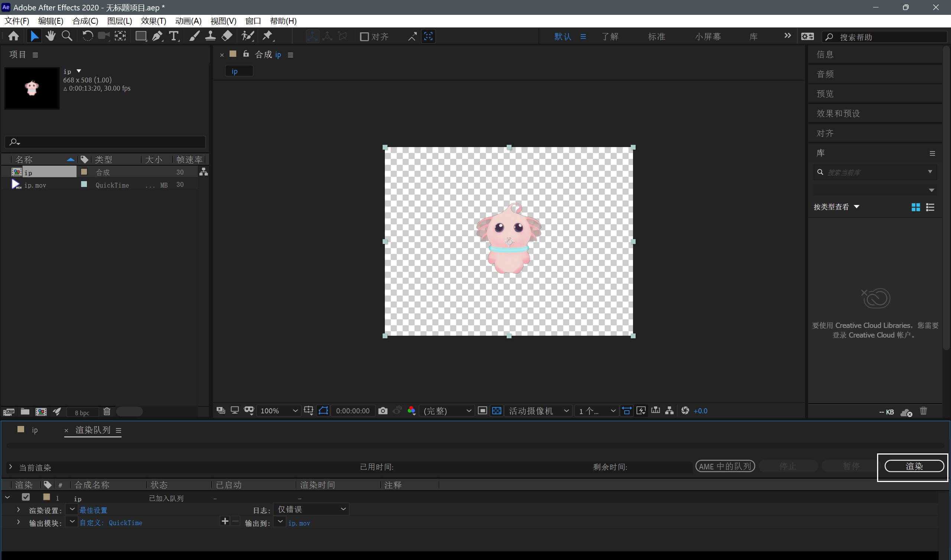The width and height of the screenshot is (951, 560).
Task: Select the Rotation tool
Action: (88, 36)
